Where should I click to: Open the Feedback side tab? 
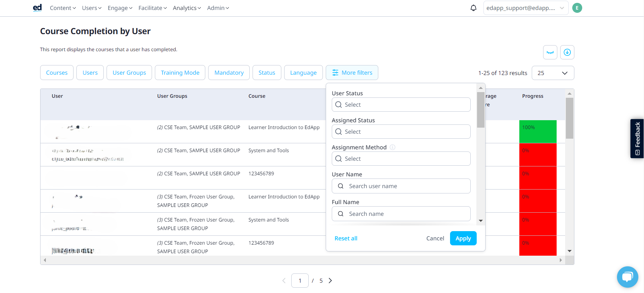[637, 138]
